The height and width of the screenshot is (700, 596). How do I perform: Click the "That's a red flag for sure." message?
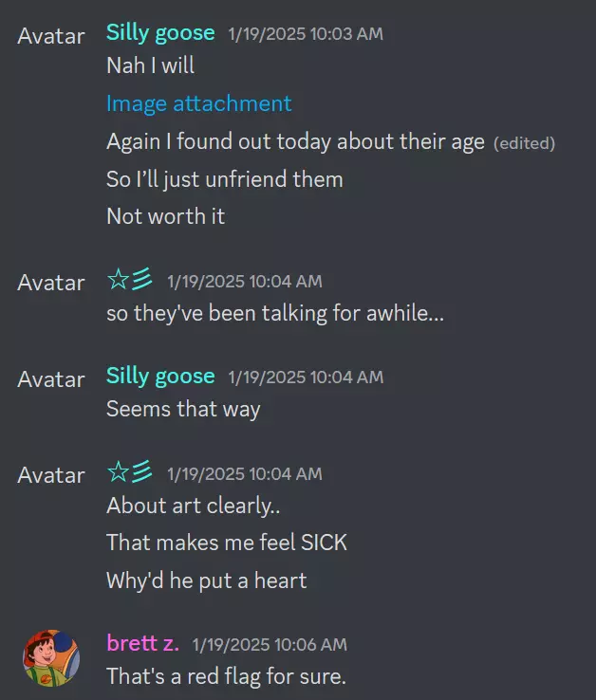click(x=226, y=677)
